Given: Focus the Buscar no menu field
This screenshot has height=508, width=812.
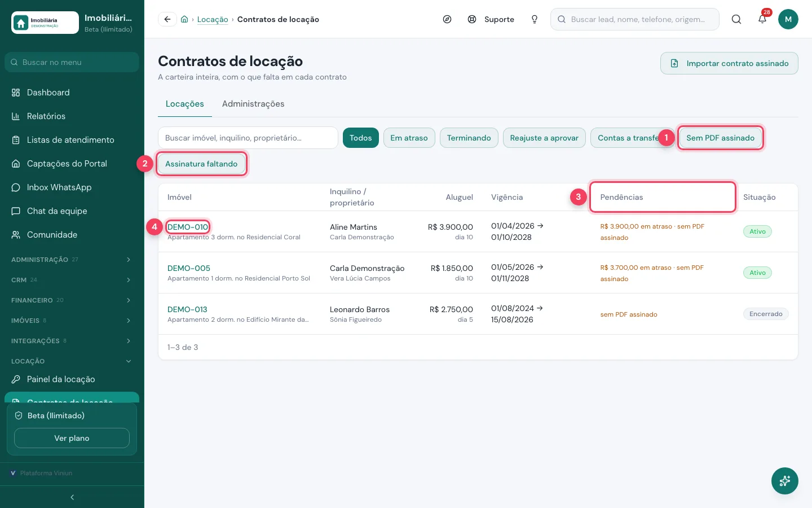Looking at the screenshot, I should pos(72,62).
